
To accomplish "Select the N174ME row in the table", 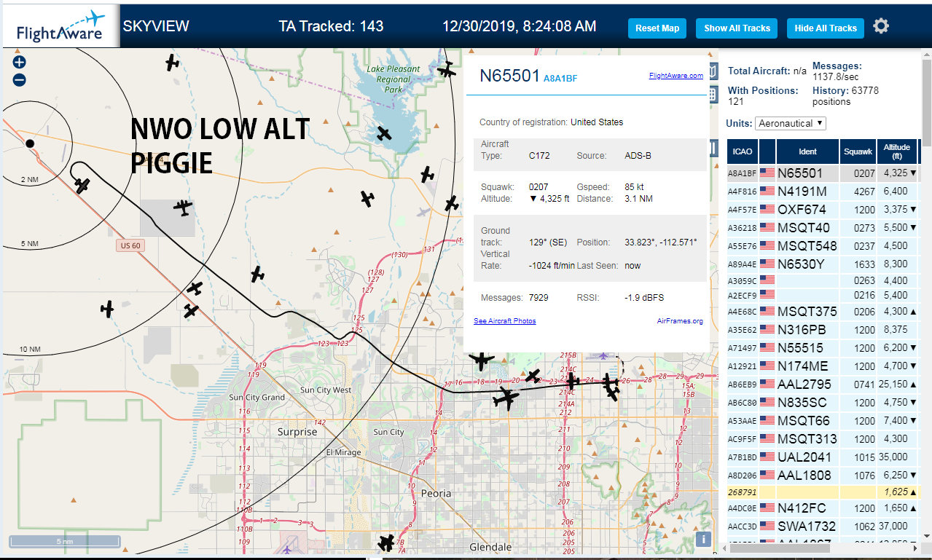I will [823, 366].
